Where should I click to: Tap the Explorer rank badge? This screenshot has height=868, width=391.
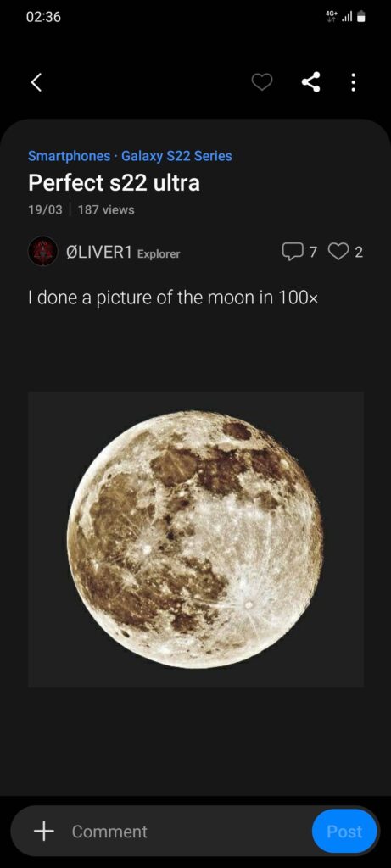click(x=159, y=254)
